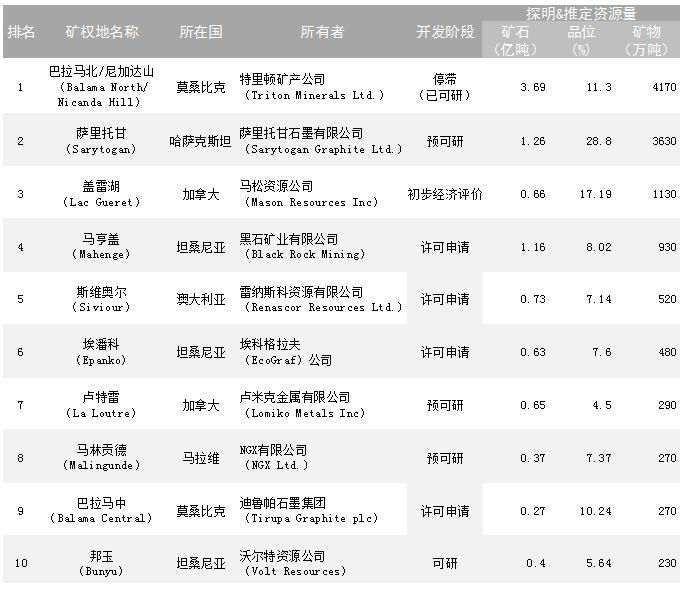Click the 所在国 column header
This screenshot has height=589, width=689.
201,32
